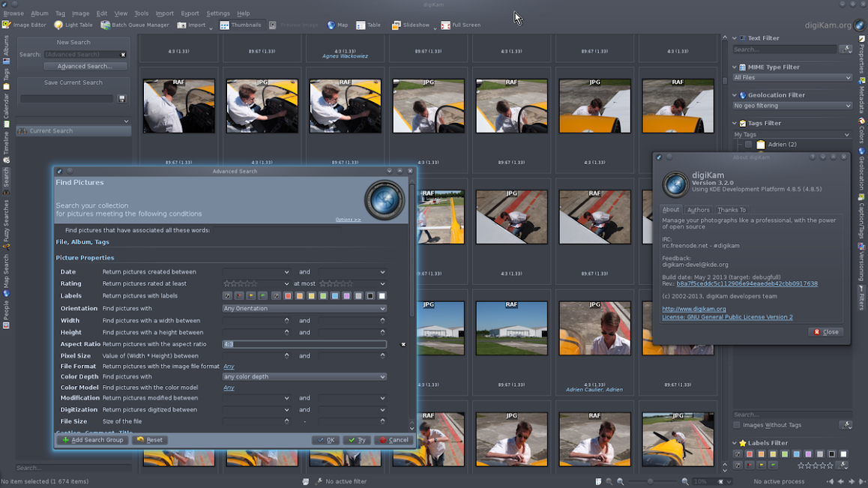Open the Light Table tool
This screenshot has width=868, height=488.
[73, 25]
